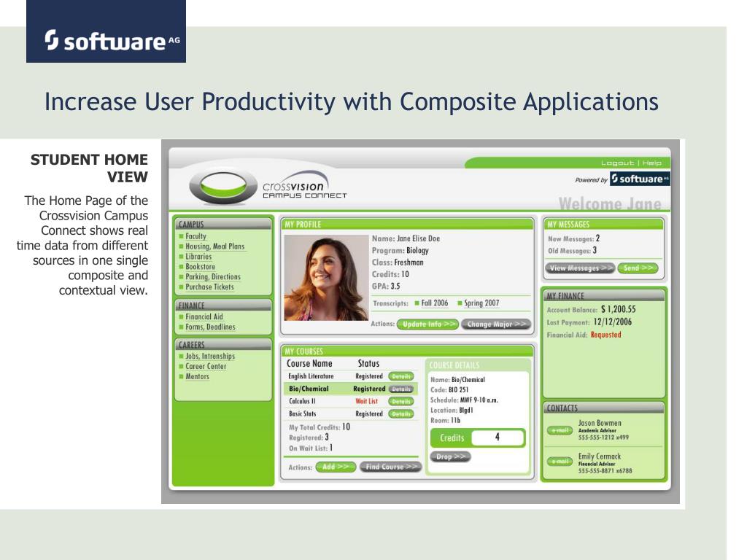
Task: Click the Contacts panel header
Action: (x=603, y=408)
